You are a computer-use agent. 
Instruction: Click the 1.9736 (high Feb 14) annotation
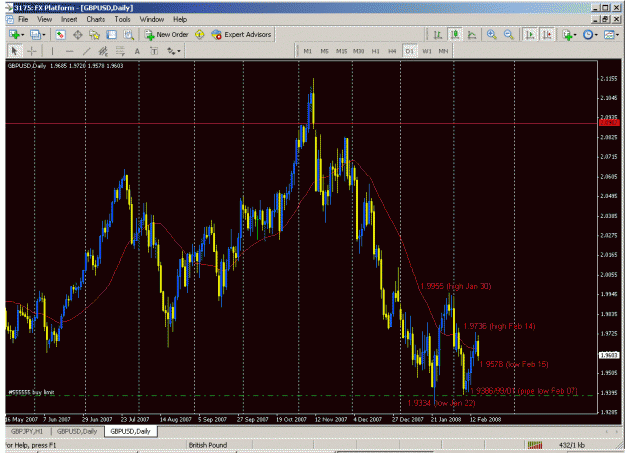(x=499, y=326)
